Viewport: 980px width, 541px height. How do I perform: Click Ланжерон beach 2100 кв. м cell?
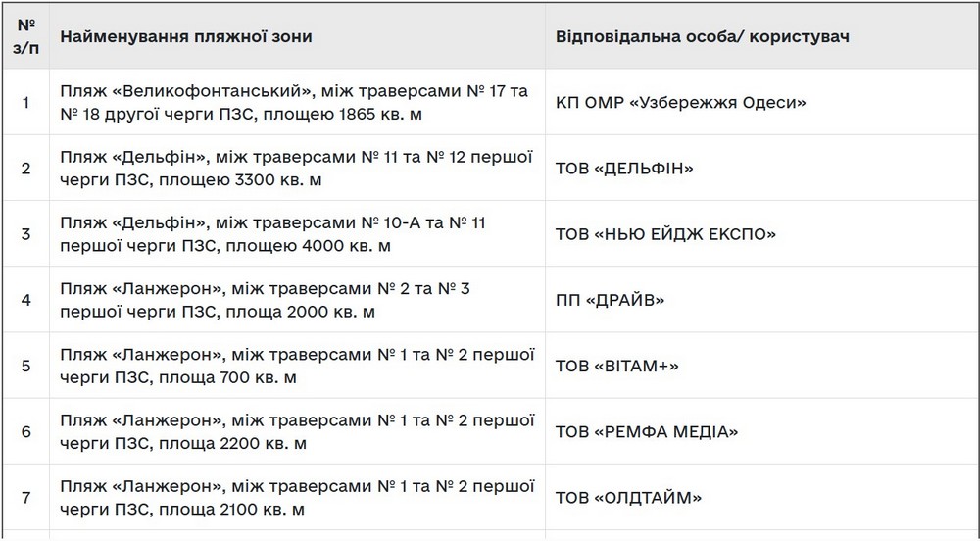pos(298,497)
